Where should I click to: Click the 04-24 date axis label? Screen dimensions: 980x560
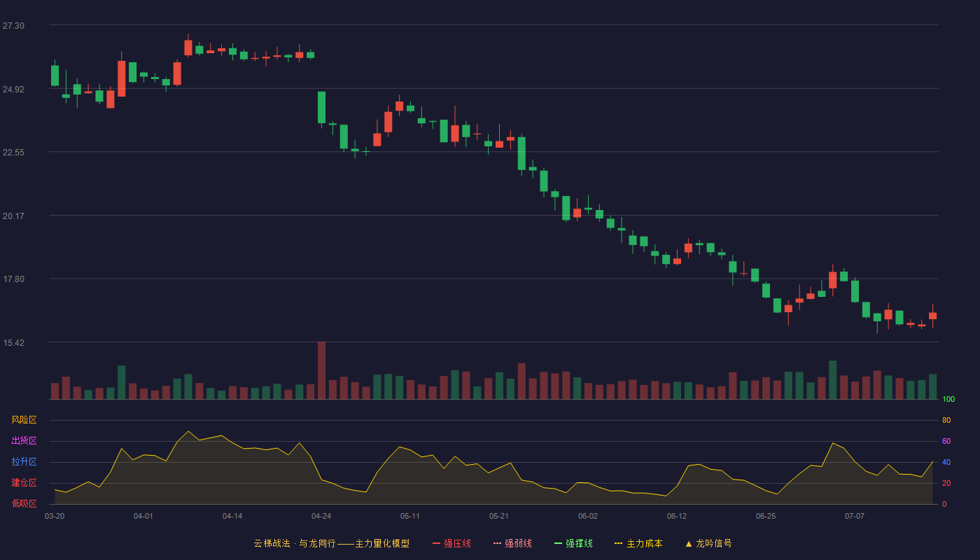pos(321,516)
